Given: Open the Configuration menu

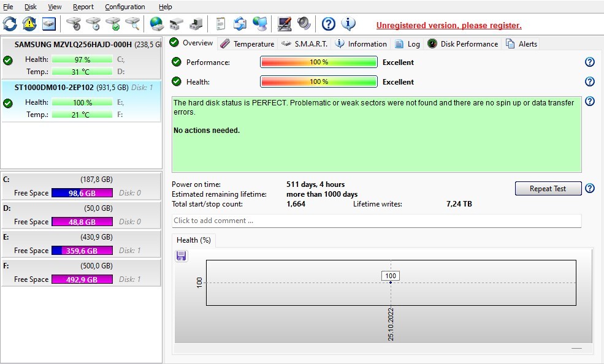Looking at the screenshot, I should (125, 7).
